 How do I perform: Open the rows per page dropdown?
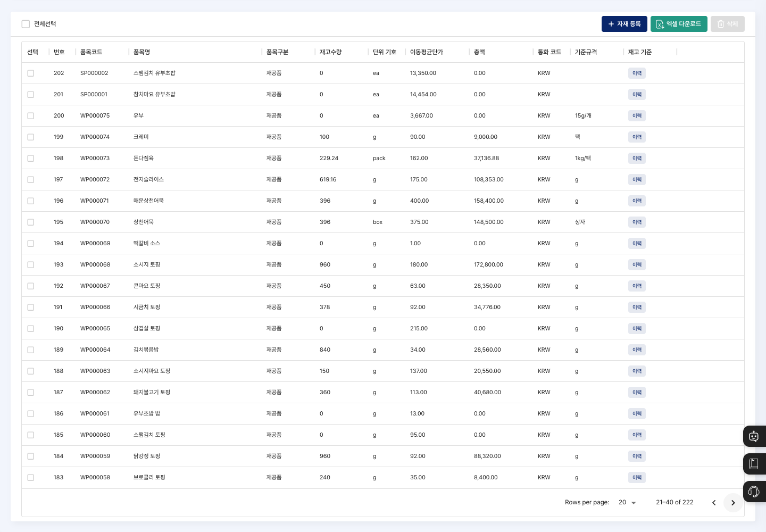point(627,503)
